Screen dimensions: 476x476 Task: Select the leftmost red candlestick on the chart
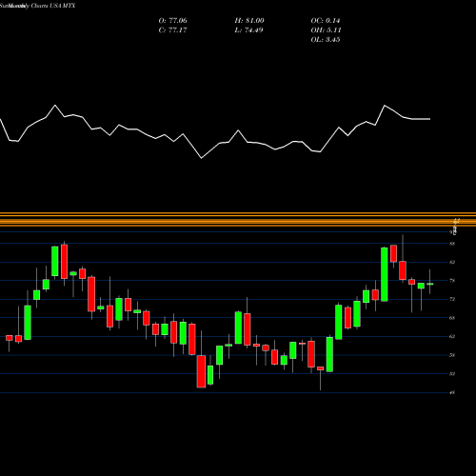[10, 338]
